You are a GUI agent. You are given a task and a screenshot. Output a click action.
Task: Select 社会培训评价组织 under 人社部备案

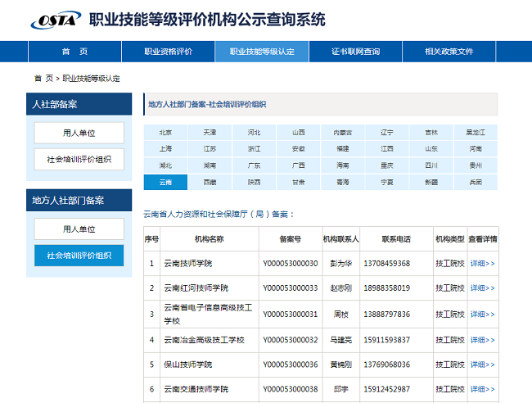pos(79,159)
